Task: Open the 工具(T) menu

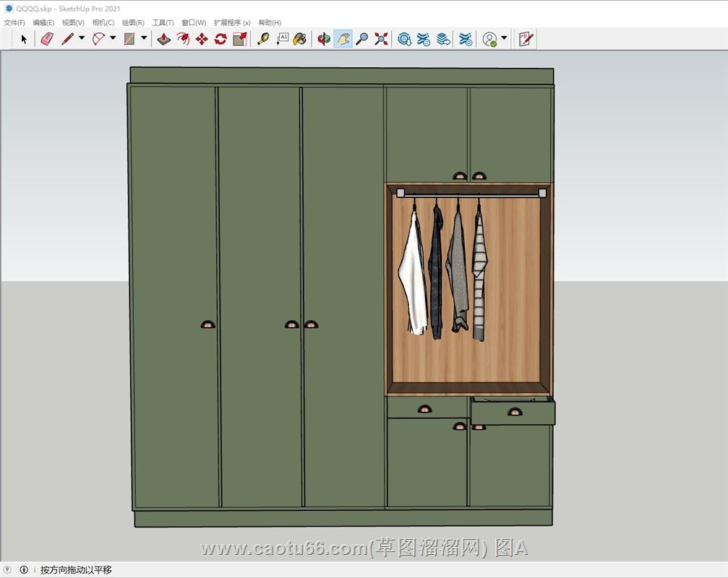Action: pos(163,22)
